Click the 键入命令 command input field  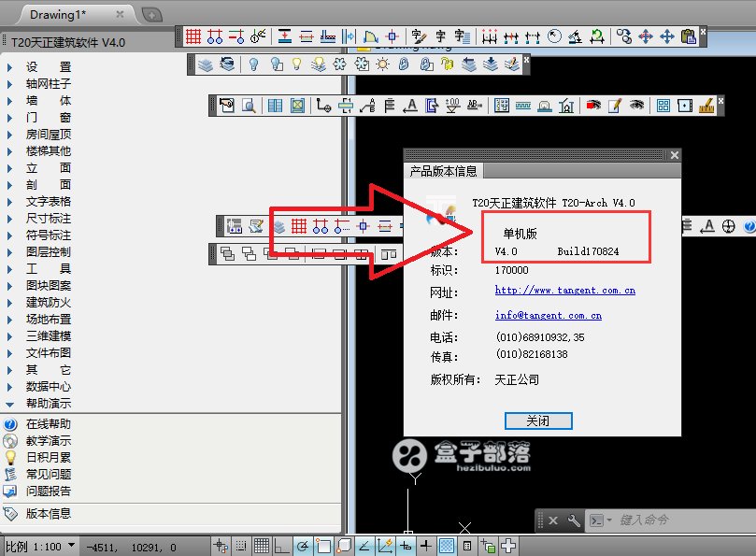tap(673, 520)
